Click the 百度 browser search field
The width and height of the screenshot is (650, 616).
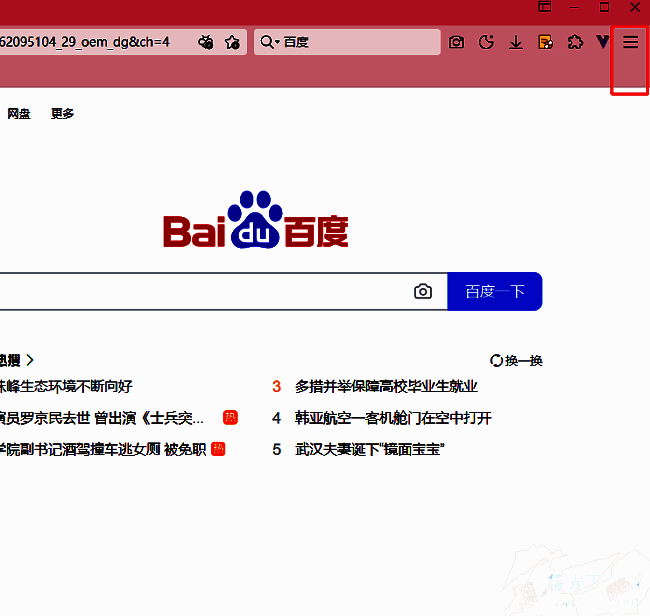point(360,42)
